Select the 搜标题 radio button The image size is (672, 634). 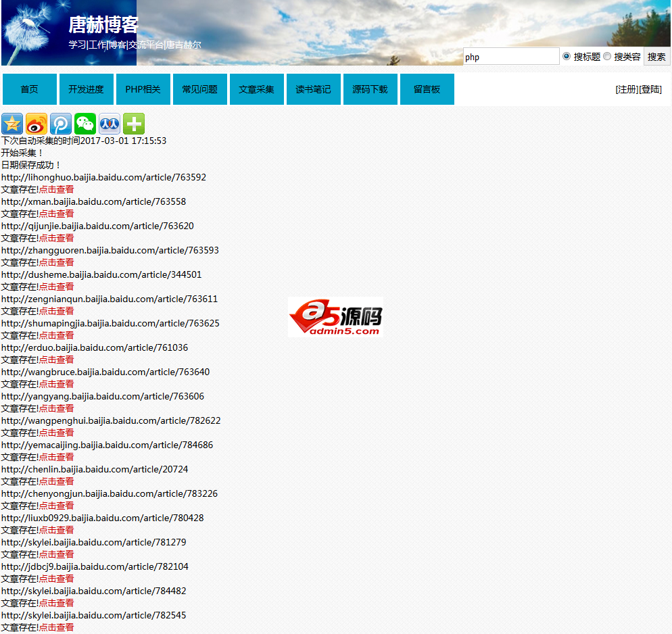coord(567,56)
